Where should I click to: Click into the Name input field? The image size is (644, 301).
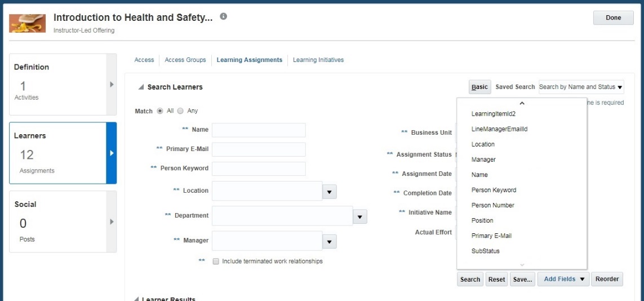pyautogui.click(x=259, y=130)
